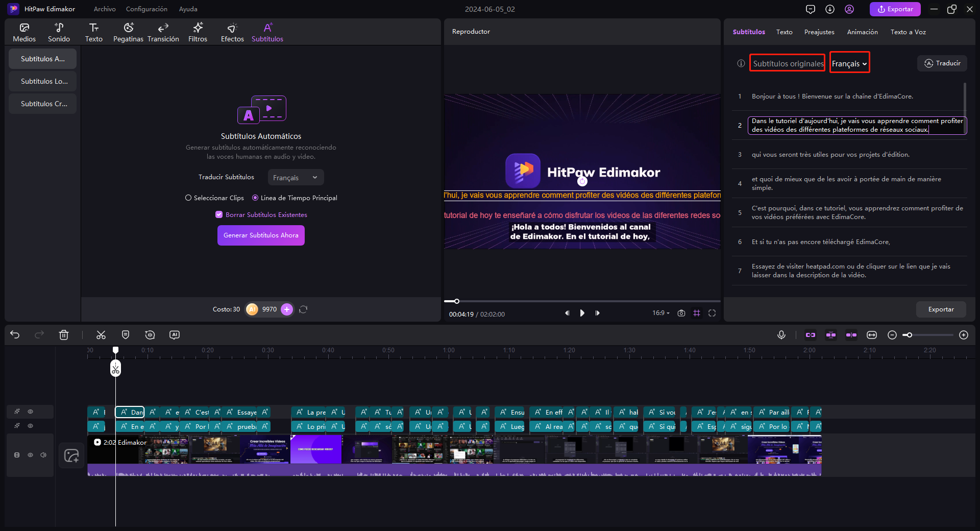Hide the main video track eye icon
This screenshot has height=531, width=980.
click(31, 455)
